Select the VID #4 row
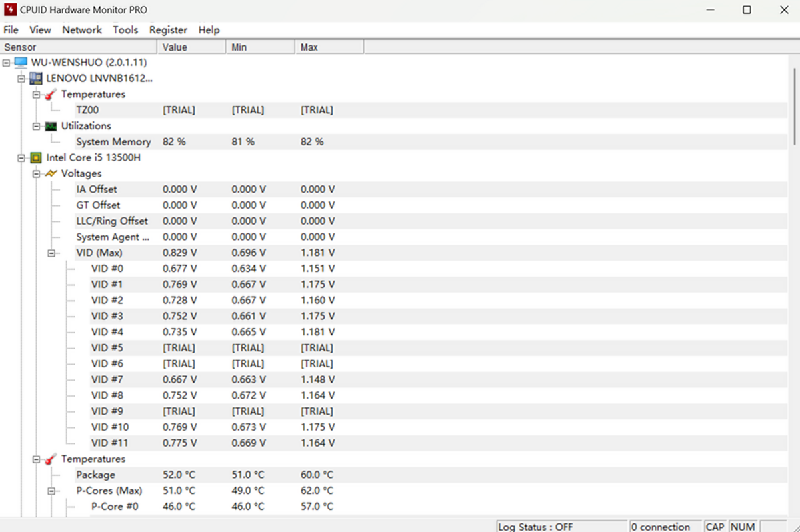 (438, 332)
